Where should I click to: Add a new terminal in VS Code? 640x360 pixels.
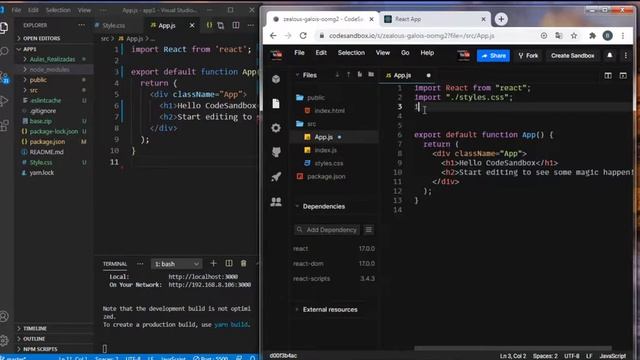pyautogui.click(x=213, y=264)
